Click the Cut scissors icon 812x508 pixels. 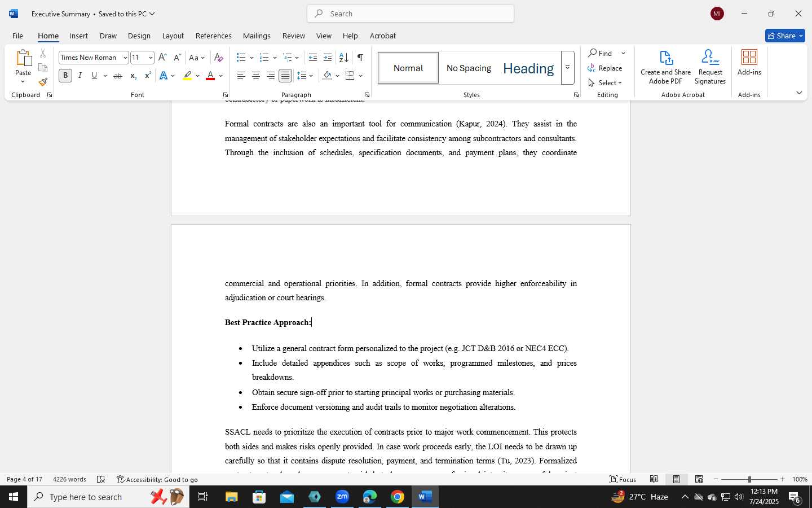point(43,54)
